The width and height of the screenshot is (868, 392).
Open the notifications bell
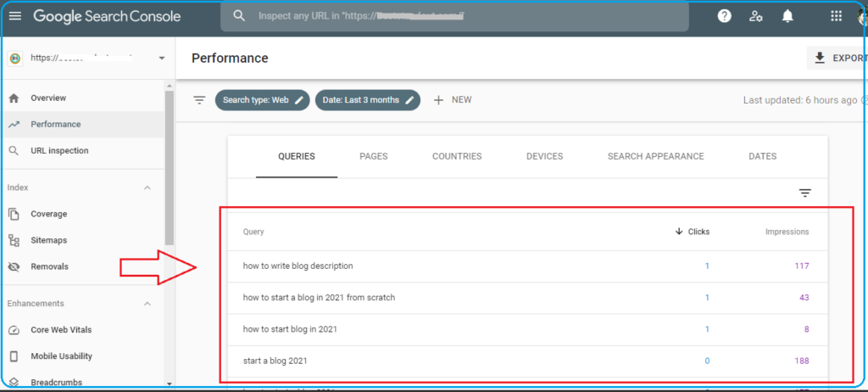(x=787, y=16)
